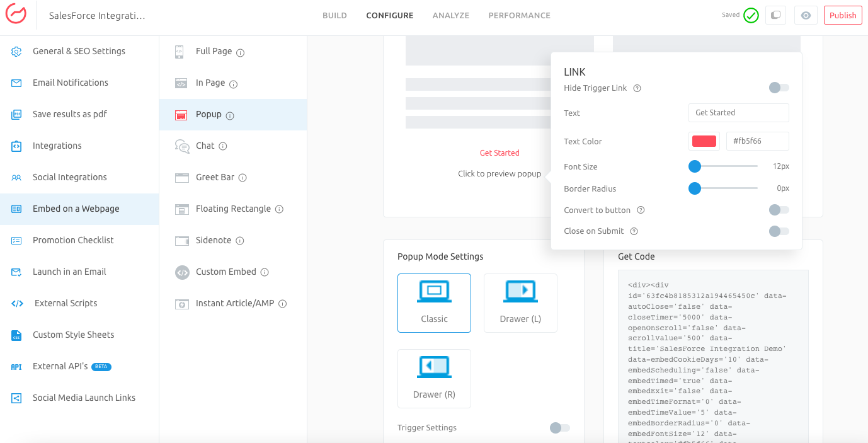The height and width of the screenshot is (443, 868).
Task: Open the BUILD tab
Action: coord(334,16)
